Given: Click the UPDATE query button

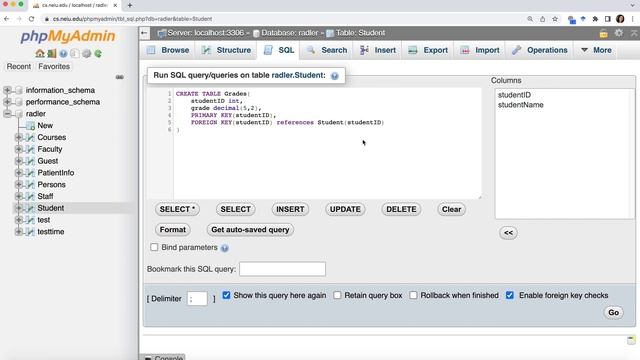Looking at the screenshot, I should 345,209.
